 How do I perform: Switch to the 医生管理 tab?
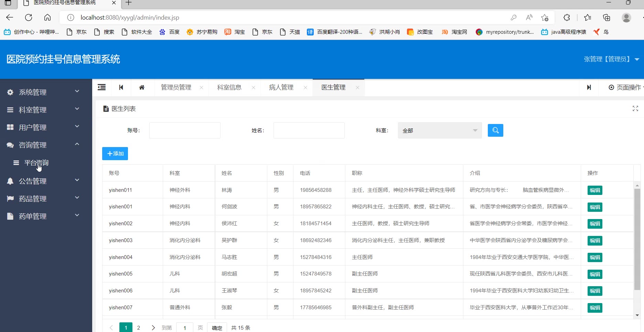coord(333,87)
